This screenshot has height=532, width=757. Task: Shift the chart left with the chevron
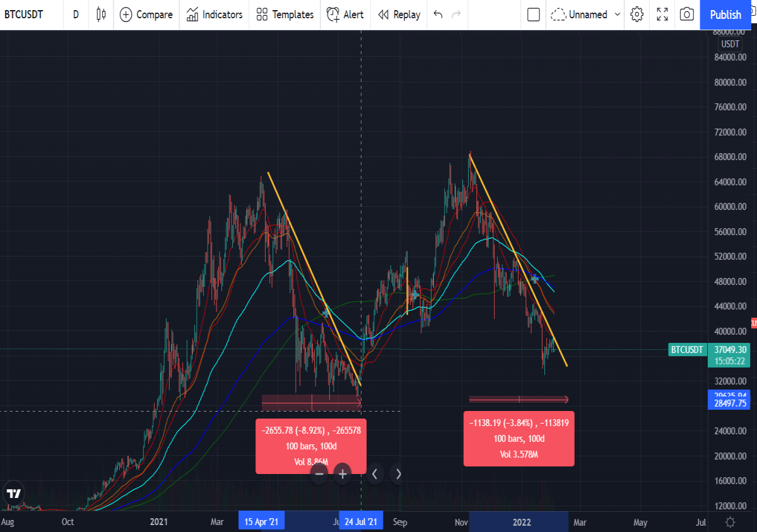click(375, 474)
